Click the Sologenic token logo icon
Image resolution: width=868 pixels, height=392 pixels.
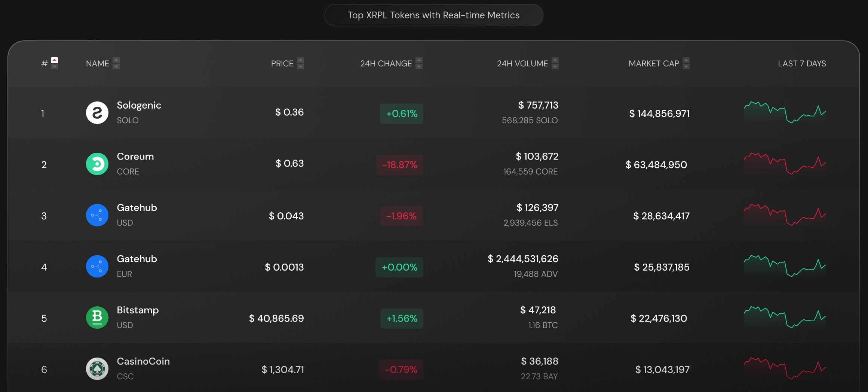pos(97,113)
